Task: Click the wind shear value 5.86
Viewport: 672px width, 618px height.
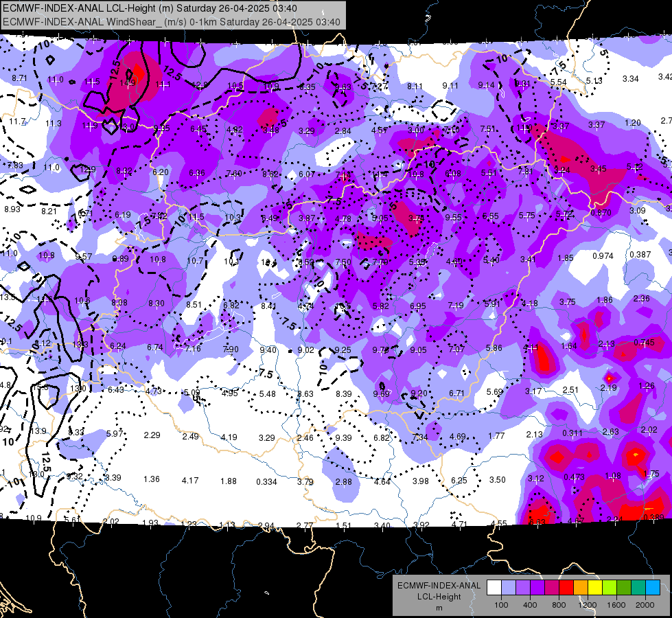Action: (494, 348)
